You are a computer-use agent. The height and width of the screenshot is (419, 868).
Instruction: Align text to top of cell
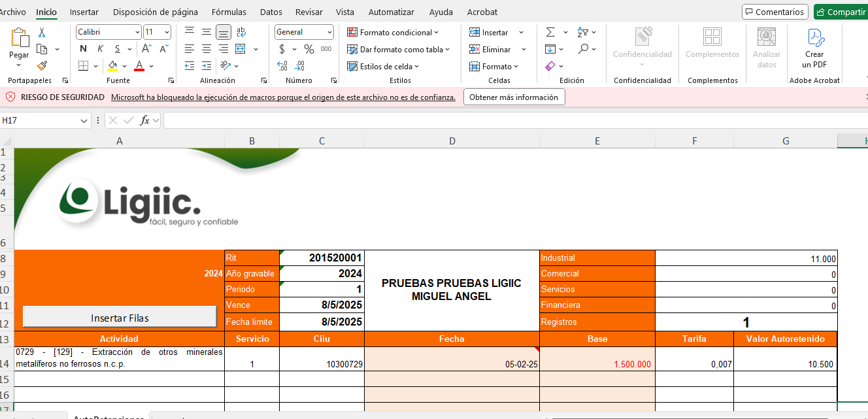pos(190,32)
